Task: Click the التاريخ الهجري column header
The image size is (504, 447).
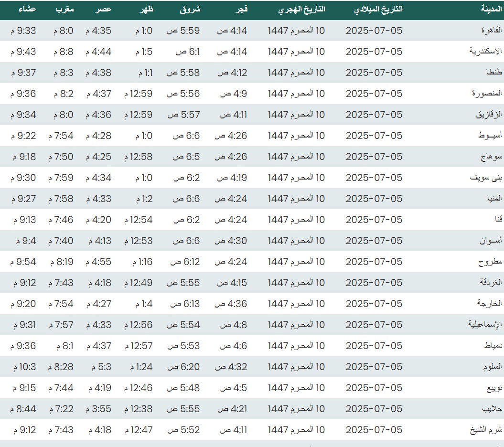Action: (x=301, y=9)
